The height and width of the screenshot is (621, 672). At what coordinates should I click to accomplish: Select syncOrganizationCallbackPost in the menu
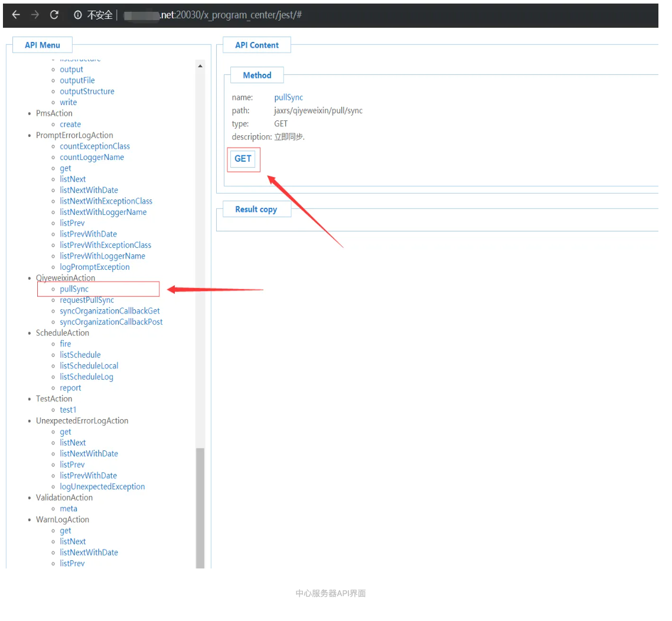pyautogui.click(x=111, y=322)
